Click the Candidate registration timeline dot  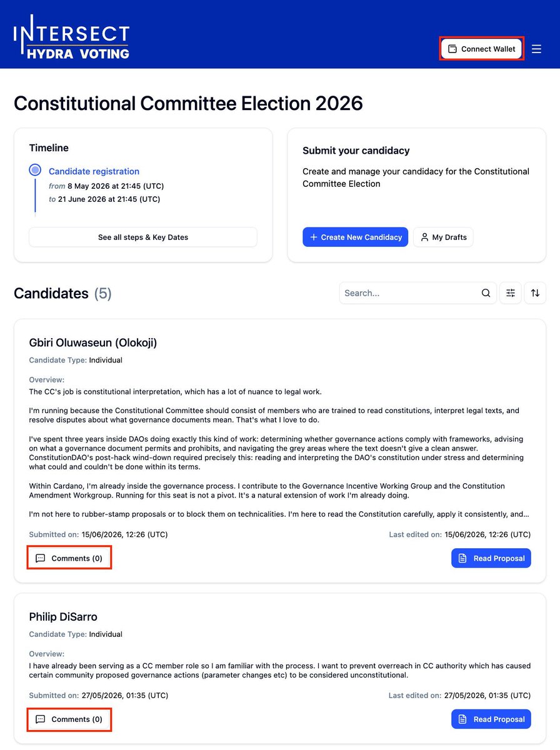click(x=36, y=170)
